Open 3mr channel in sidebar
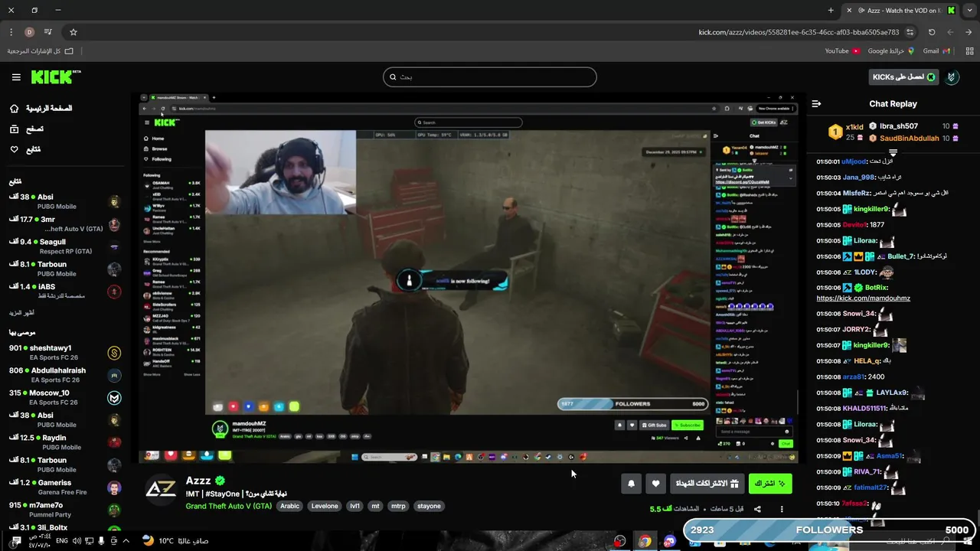Screen dimensions: 980x551 (x=65, y=223)
